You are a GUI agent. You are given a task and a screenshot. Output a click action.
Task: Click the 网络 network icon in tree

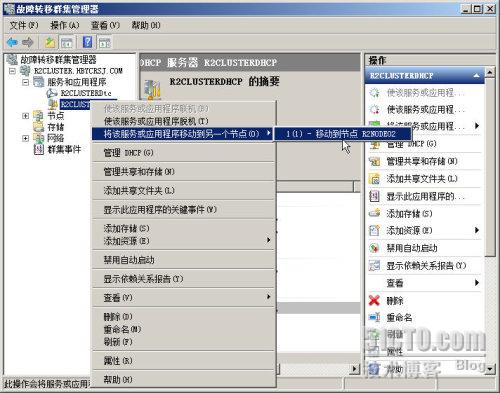point(39,138)
